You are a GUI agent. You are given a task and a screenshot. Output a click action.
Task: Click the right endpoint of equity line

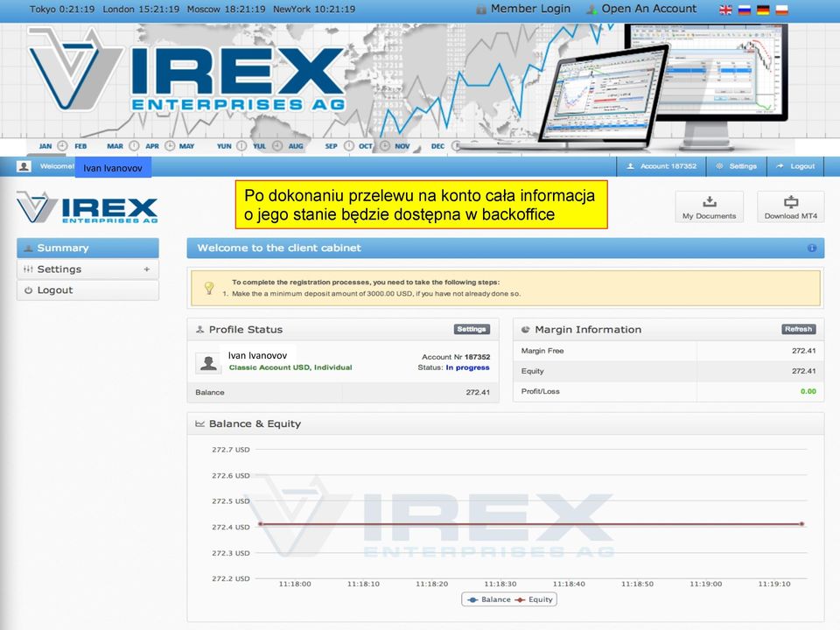point(802,524)
